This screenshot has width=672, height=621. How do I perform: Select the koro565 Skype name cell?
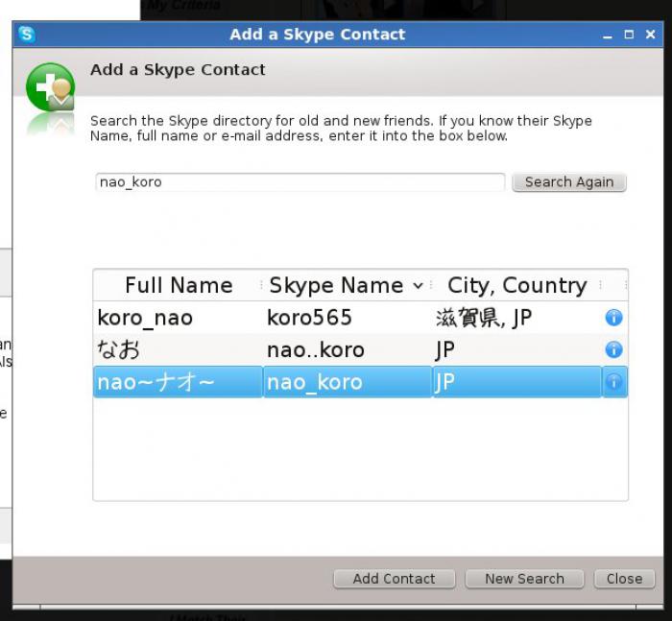[x=348, y=318]
